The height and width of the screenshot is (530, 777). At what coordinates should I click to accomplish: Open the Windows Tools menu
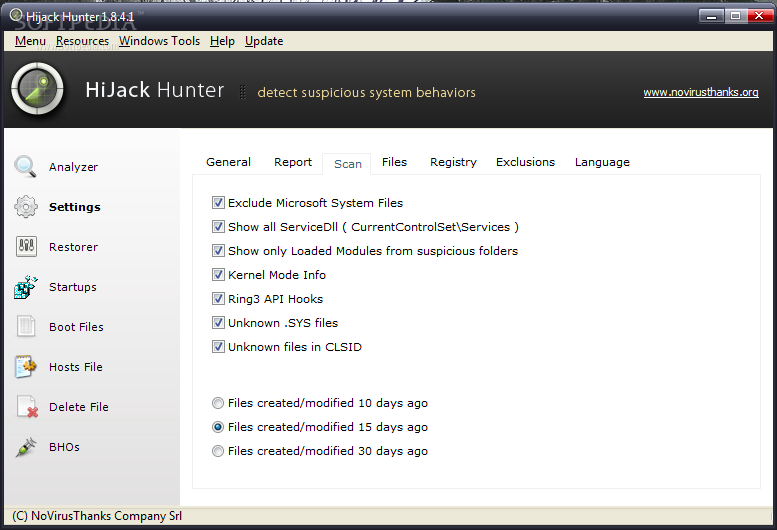(x=160, y=41)
